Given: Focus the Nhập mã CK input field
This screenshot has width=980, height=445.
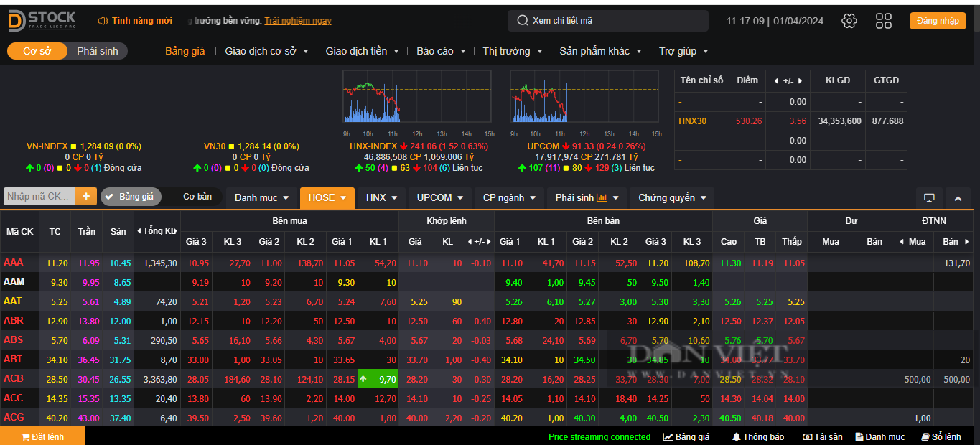Looking at the screenshot, I should click(39, 197).
